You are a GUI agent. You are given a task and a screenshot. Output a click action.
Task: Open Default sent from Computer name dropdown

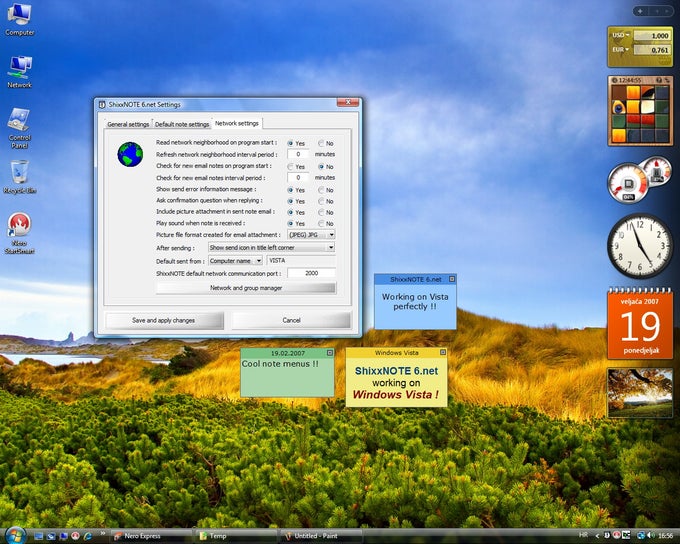[235, 261]
